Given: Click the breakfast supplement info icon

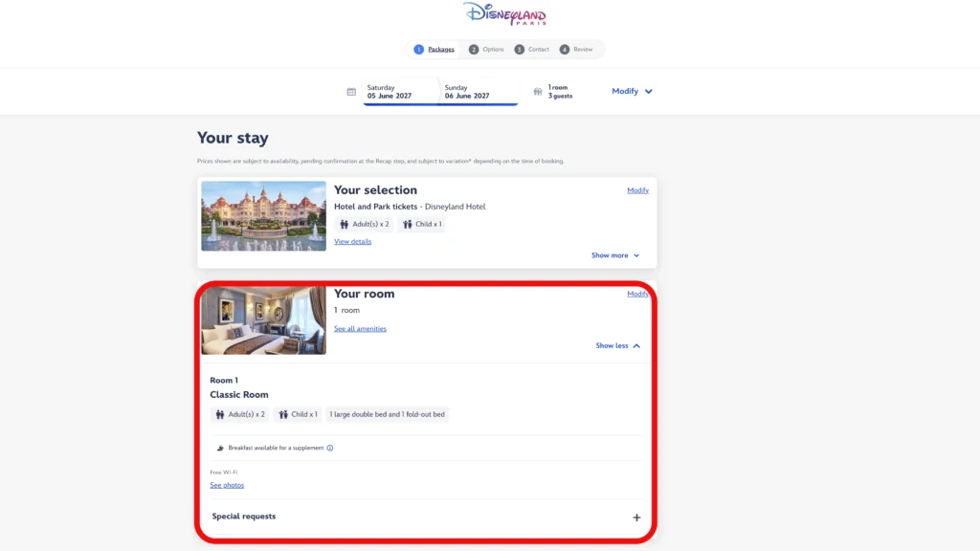Looking at the screenshot, I should (x=330, y=448).
